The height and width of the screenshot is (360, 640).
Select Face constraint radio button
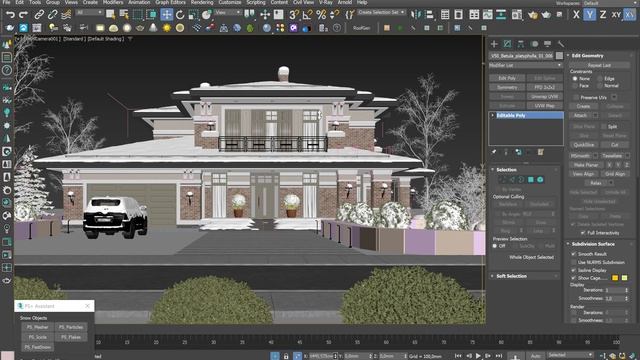coord(575,86)
